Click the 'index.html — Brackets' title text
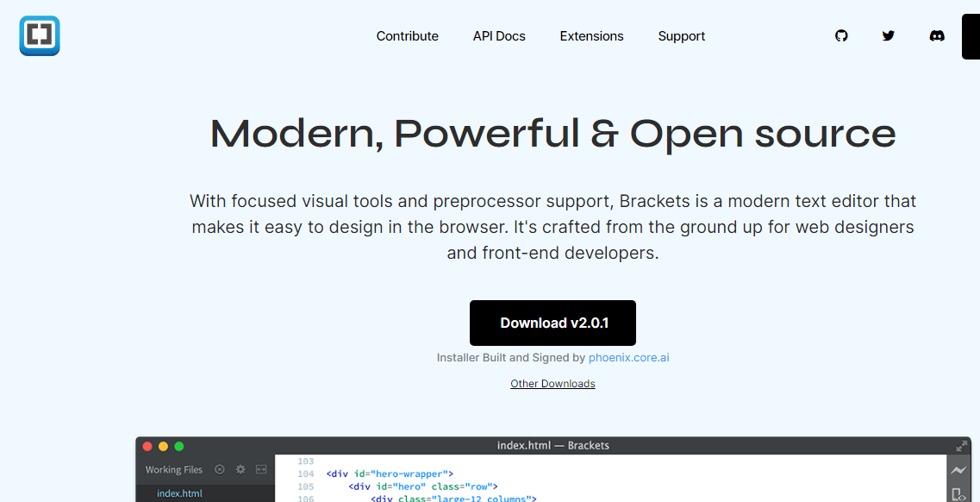The image size is (980, 502). (x=553, y=446)
